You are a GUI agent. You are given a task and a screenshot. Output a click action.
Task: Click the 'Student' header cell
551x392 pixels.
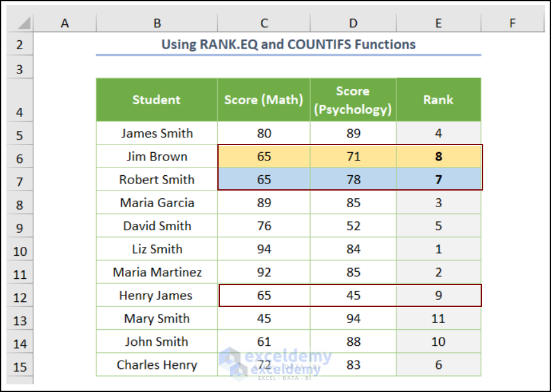click(157, 100)
